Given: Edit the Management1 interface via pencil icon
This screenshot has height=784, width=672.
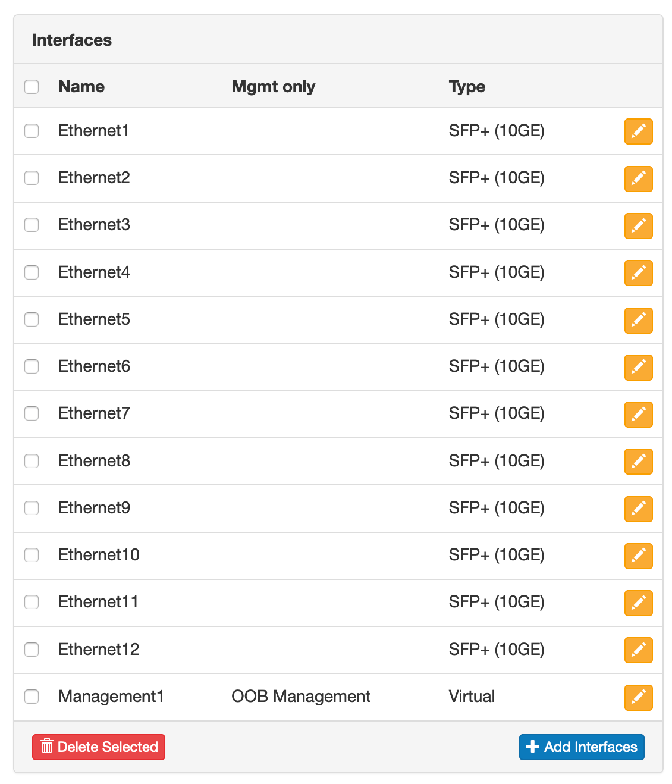Looking at the screenshot, I should [x=638, y=697].
